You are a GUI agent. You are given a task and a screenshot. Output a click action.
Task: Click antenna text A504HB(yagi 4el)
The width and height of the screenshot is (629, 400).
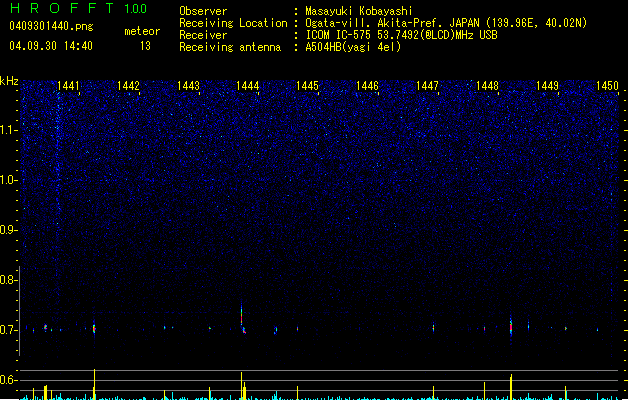[x=353, y=47]
